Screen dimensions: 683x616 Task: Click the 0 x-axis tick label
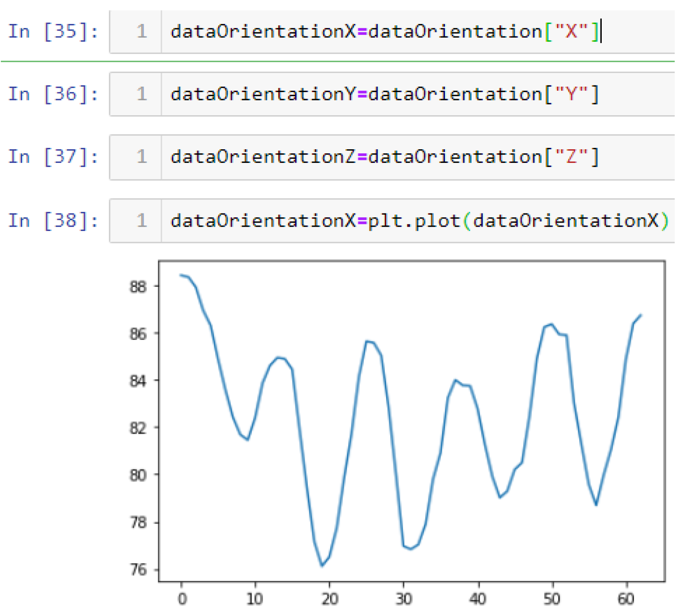click(x=182, y=599)
